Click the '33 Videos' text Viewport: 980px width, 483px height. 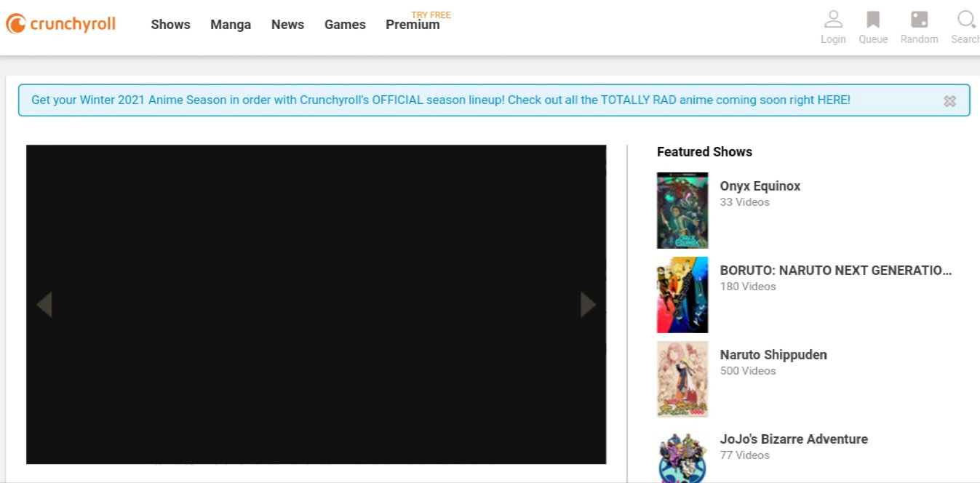[x=744, y=202]
